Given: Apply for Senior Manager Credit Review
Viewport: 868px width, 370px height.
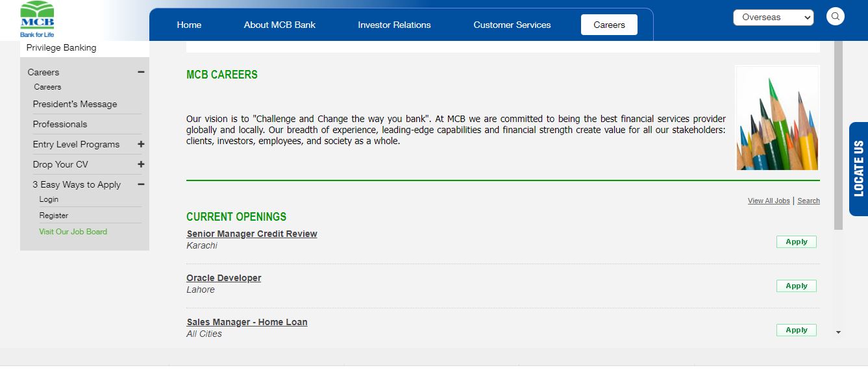Looking at the screenshot, I should tap(797, 241).
